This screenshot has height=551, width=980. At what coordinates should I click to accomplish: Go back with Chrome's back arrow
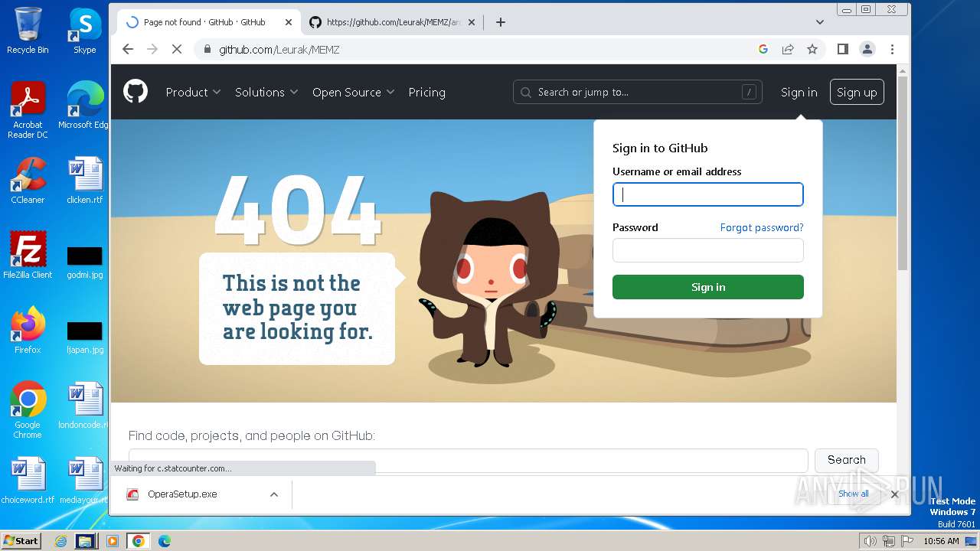128,49
